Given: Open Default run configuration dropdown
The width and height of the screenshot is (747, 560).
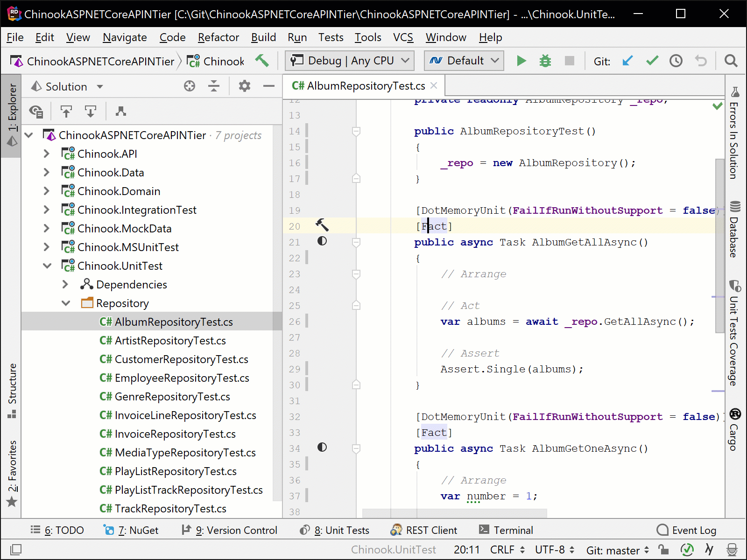Looking at the screenshot, I should click(464, 61).
